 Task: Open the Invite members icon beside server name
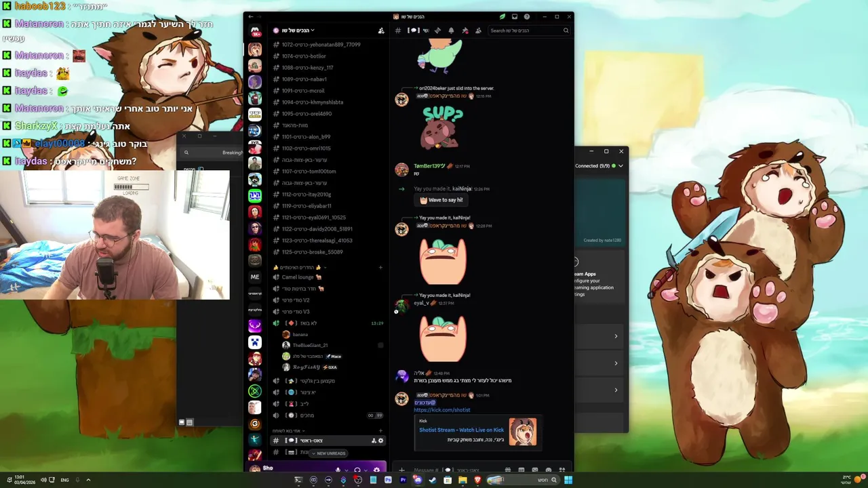[381, 30]
